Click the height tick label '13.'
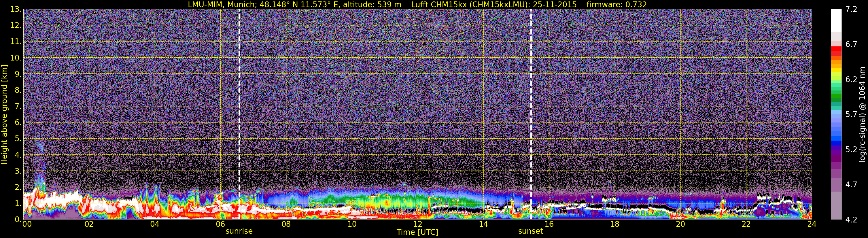 [16, 9]
